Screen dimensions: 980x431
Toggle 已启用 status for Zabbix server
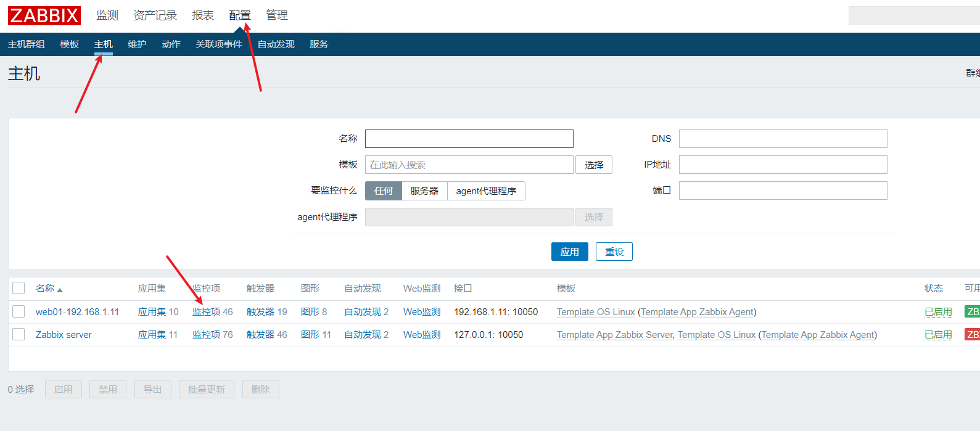point(938,335)
